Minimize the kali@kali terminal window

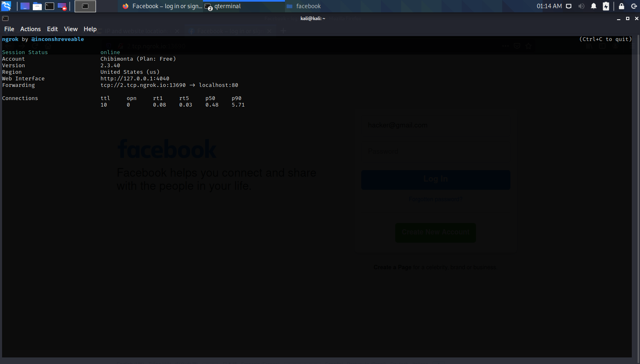(x=619, y=18)
